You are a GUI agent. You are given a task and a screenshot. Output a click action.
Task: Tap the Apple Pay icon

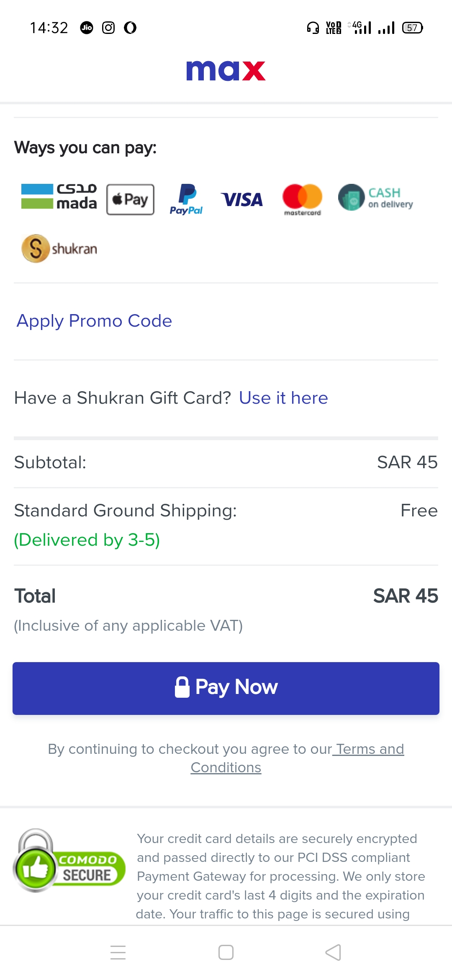[130, 199]
